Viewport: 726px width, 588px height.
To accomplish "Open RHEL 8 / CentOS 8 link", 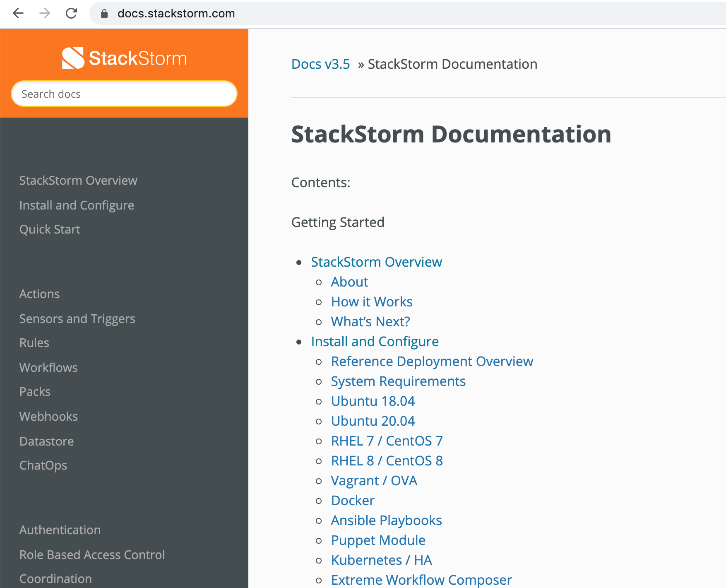I will click(387, 461).
